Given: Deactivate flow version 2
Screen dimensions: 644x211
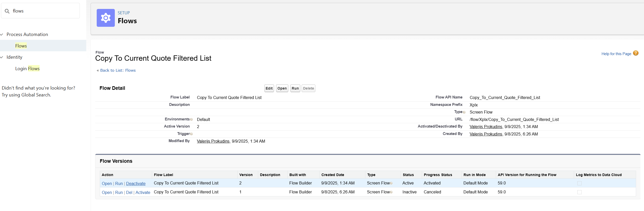Looking at the screenshot, I should pos(136,184).
